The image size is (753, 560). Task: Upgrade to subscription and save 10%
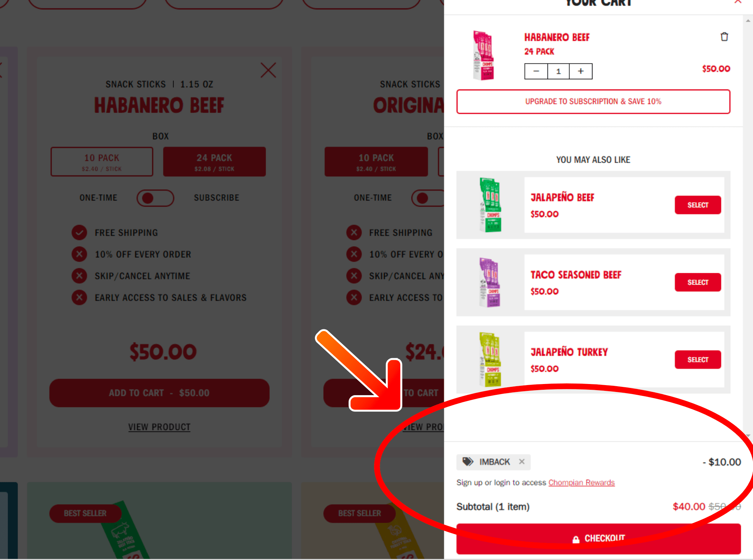(x=593, y=101)
